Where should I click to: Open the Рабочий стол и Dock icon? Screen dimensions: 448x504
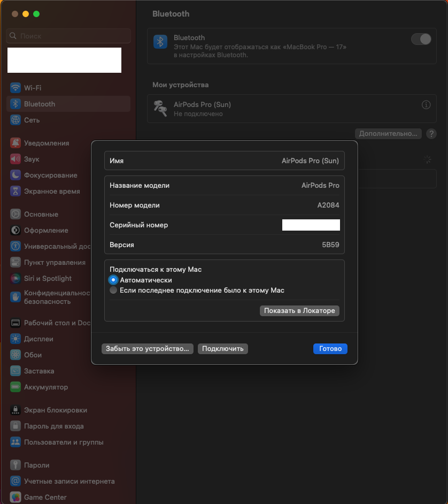tap(15, 323)
